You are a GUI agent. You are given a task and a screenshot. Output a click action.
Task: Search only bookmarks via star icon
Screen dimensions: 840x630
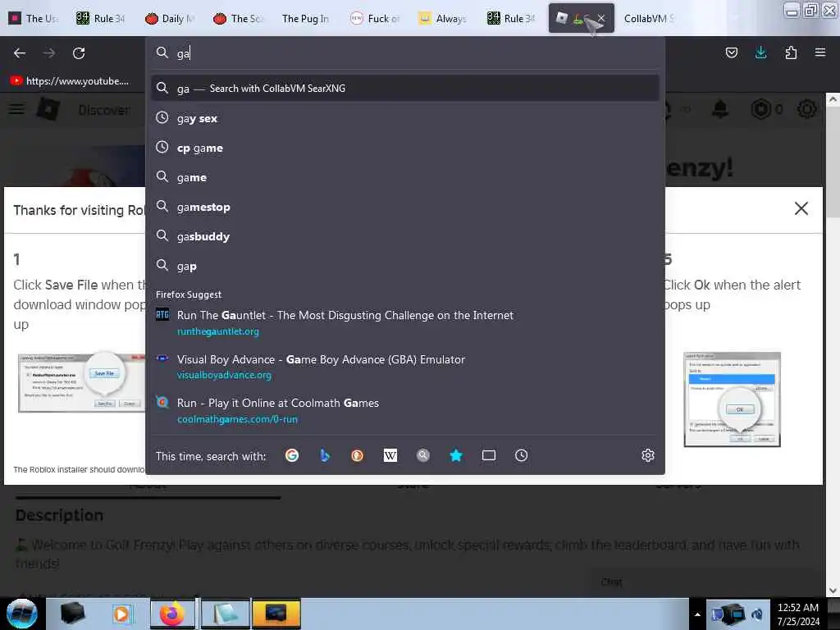click(x=456, y=455)
